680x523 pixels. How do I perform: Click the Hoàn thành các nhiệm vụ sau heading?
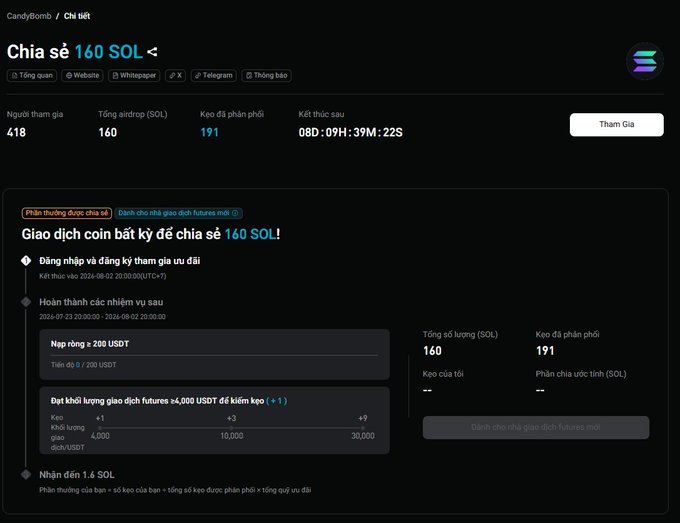(101, 302)
